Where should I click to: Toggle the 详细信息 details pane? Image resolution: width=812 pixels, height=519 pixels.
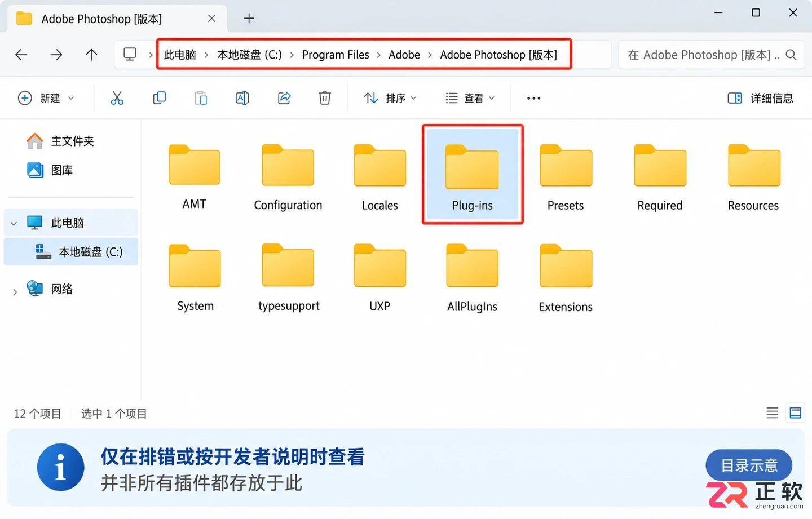tap(760, 98)
